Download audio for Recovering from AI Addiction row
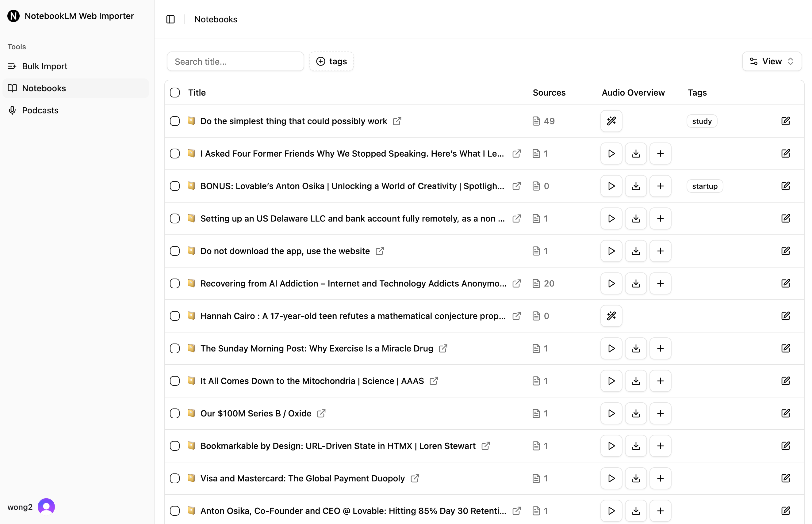 (x=636, y=283)
